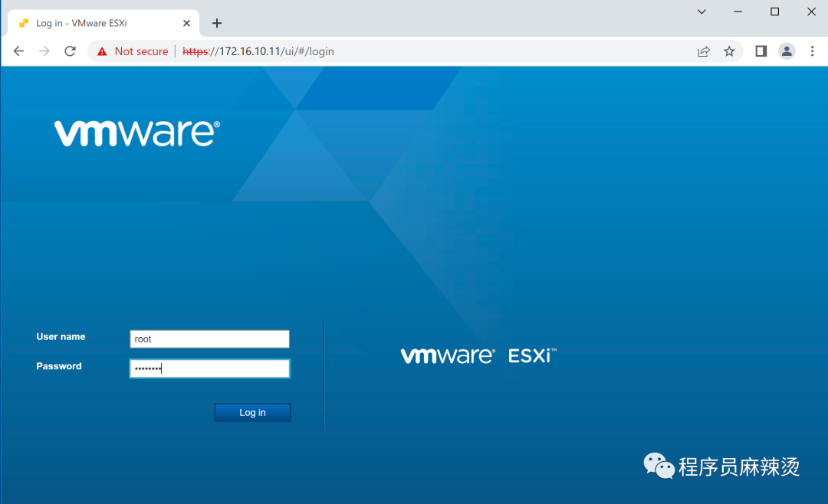Minimize the browser window
The width and height of the screenshot is (828, 504).
pos(738,11)
